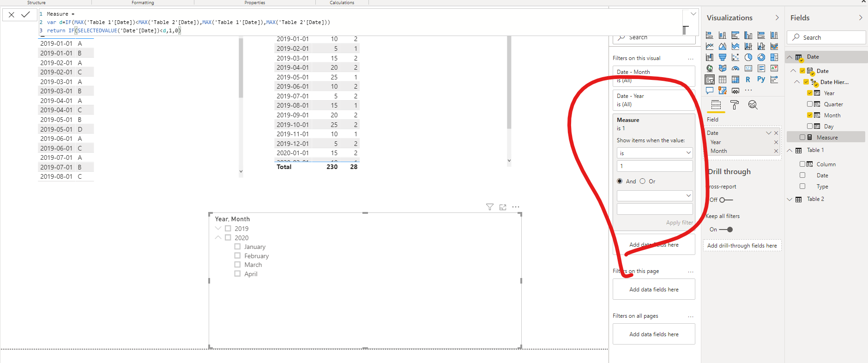Select the Donut chart visualization

click(761, 57)
